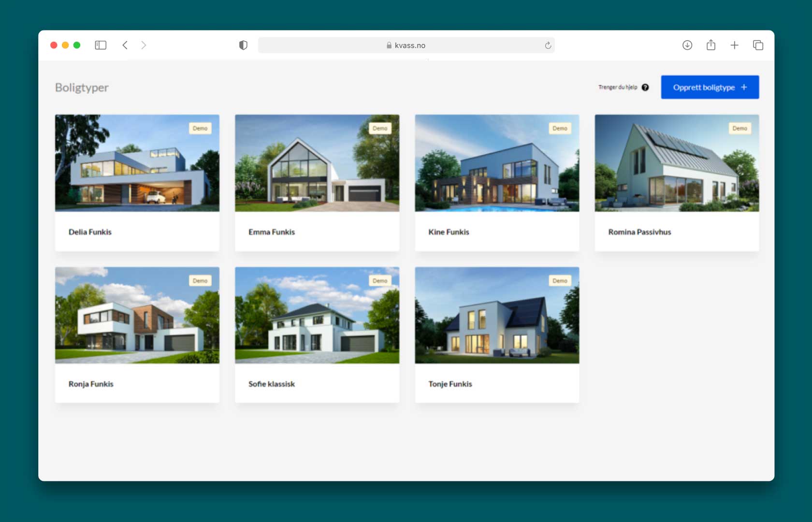
Task: Click the help question mark icon
Action: (645, 87)
